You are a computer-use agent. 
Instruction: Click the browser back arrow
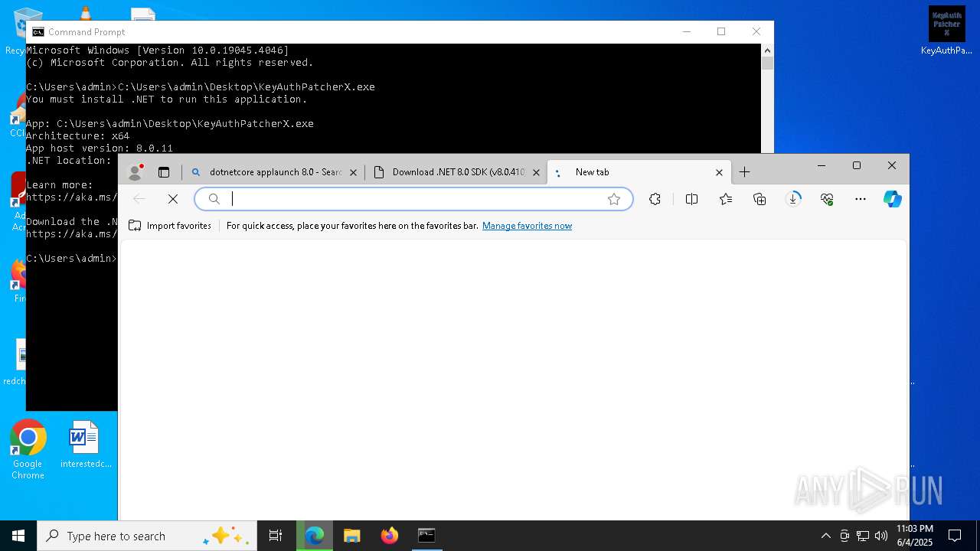point(139,199)
